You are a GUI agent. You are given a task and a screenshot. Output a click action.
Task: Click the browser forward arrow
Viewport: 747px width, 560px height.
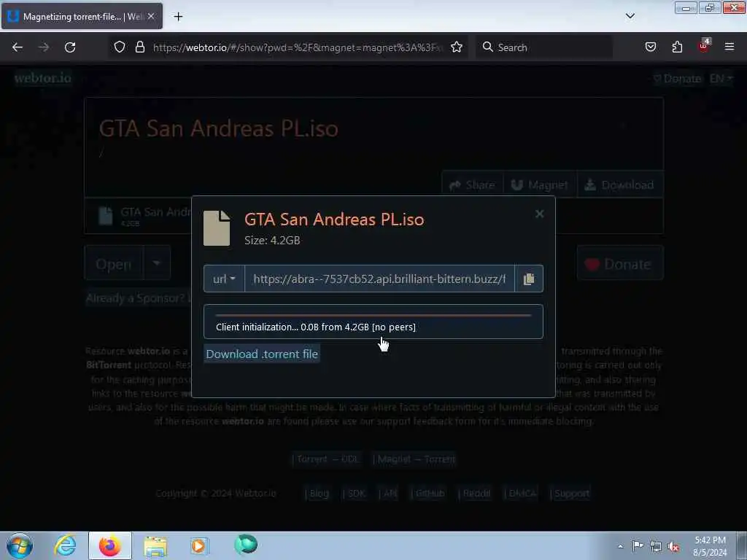point(44,47)
